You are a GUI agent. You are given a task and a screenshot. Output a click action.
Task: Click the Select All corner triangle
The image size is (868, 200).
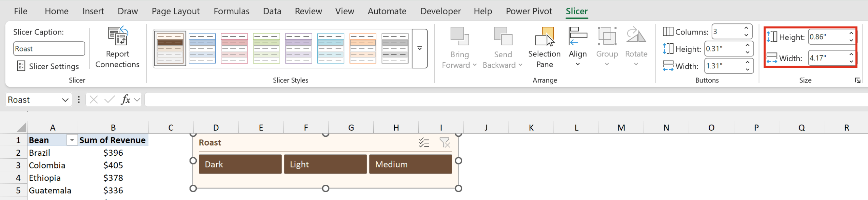click(21, 128)
